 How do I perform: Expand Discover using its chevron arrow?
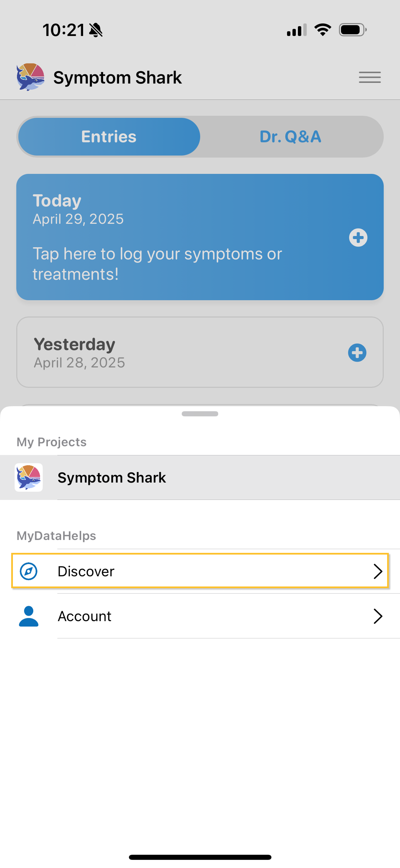(x=378, y=571)
